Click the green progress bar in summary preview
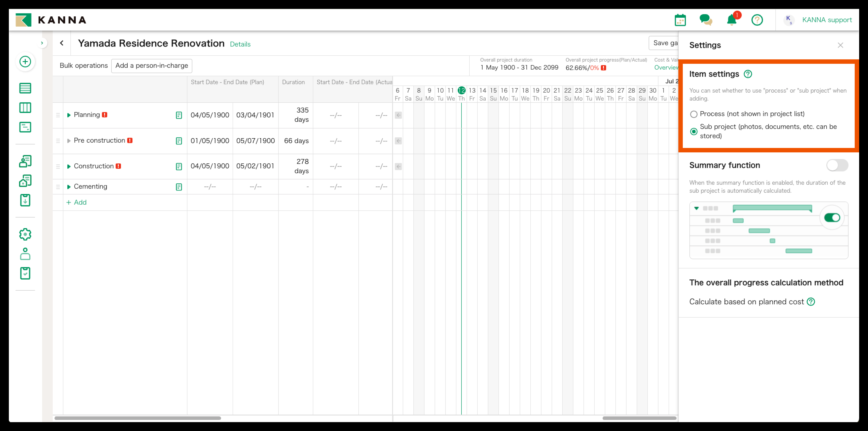Screen dimensions: 868x431 [x=772, y=208]
